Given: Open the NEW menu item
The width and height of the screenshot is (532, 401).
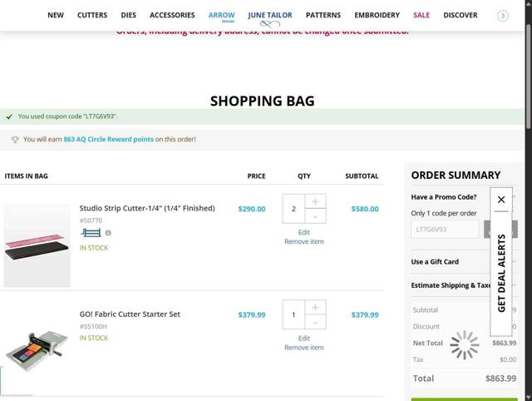Looking at the screenshot, I should tap(56, 15).
